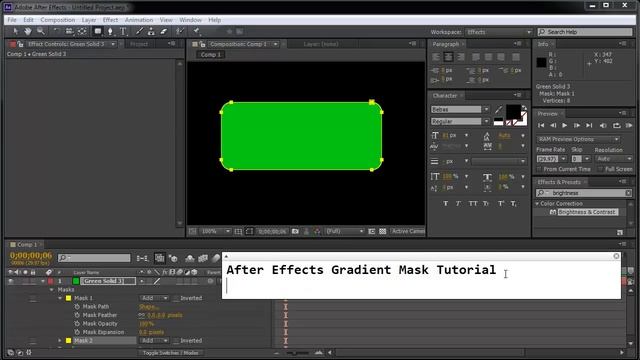The height and width of the screenshot is (360, 640).
Task: Open the Composition menu
Action: tap(58, 20)
